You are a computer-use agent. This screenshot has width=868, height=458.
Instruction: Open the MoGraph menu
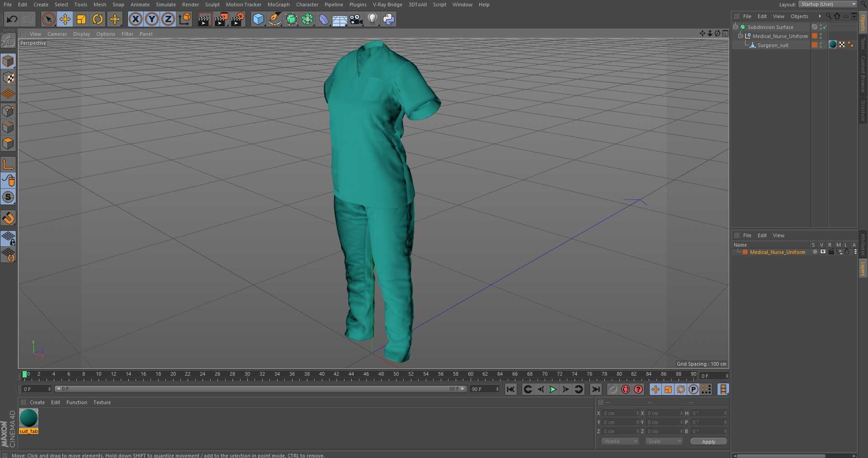point(278,5)
